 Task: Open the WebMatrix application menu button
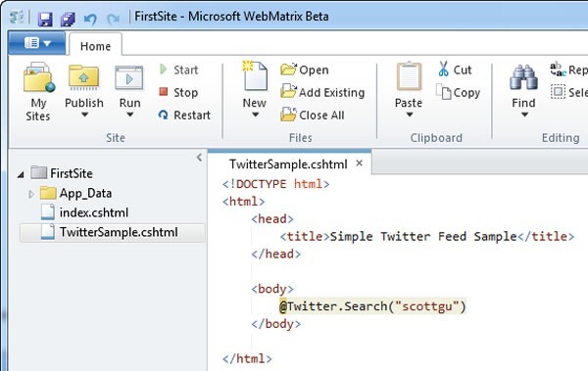pos(37,43)
